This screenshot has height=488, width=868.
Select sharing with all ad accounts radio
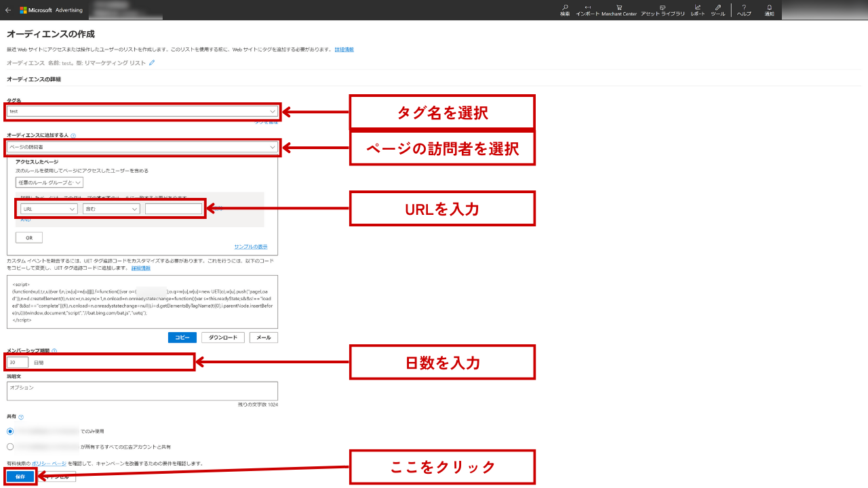point(10,447)
